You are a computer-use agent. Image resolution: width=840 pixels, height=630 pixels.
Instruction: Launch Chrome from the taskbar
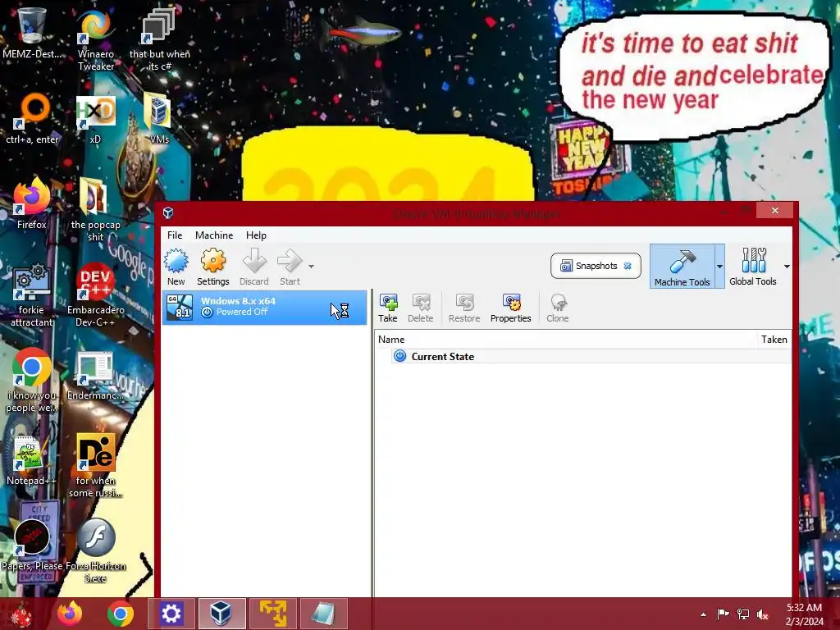(120, 614)
